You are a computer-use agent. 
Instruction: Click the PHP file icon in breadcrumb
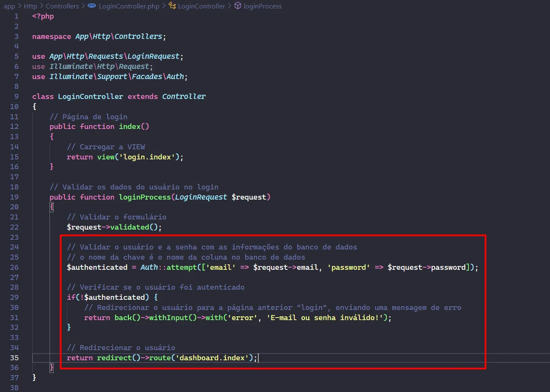click(x=91, y=6)
